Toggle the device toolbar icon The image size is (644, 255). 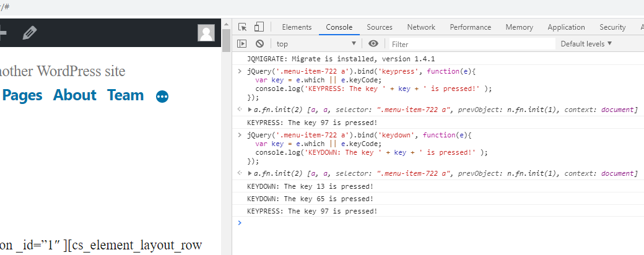pos(259,27)
